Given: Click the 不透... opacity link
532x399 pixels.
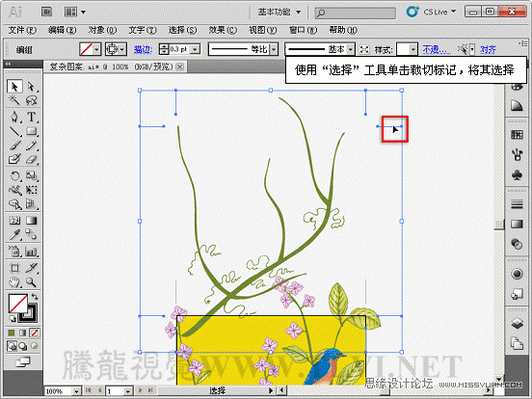Looking at the screenshot, I should [436, 49].
